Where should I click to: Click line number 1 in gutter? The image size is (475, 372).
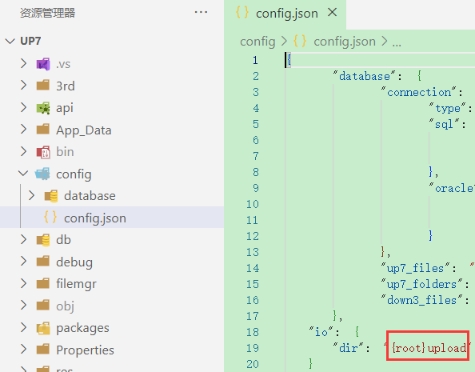[x=255, y=60]
